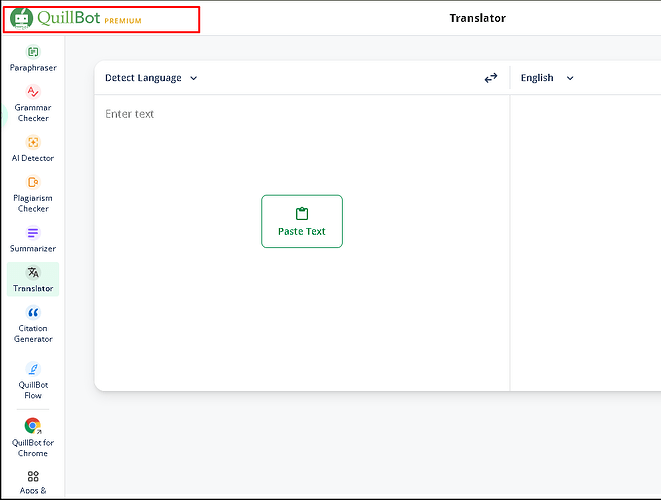Click the clipboard icon in Paste Text

click(x=302, y=214)
